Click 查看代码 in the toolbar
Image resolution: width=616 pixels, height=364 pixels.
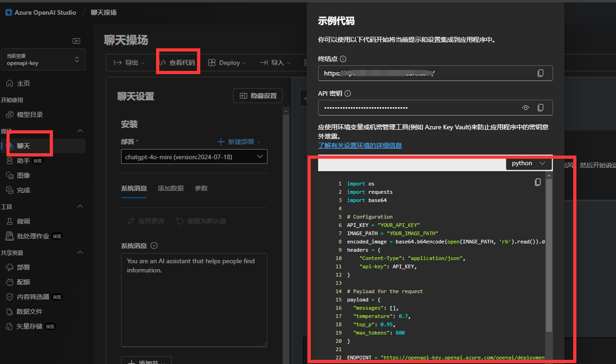click(x=177, y=63)
